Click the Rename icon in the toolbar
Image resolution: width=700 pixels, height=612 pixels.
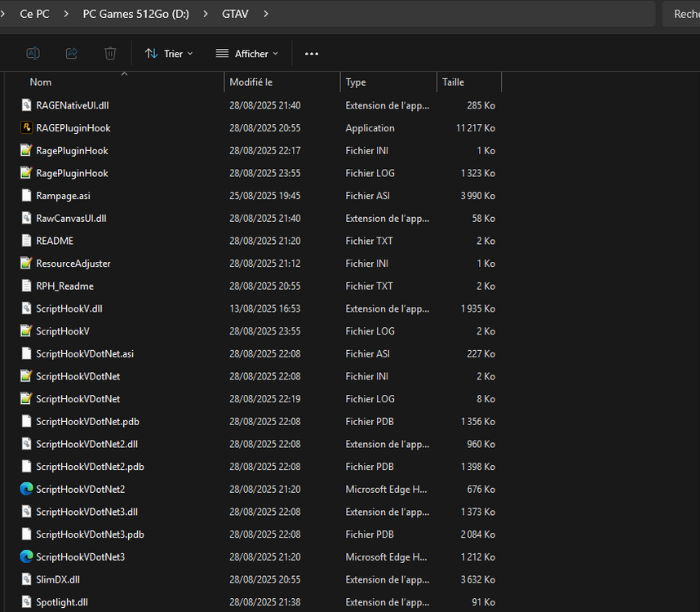coord(33,52)
